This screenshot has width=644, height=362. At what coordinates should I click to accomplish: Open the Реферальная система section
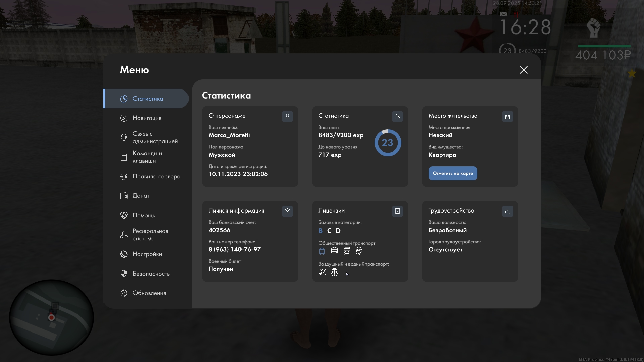pyautogui.click(x=150, y=235)
